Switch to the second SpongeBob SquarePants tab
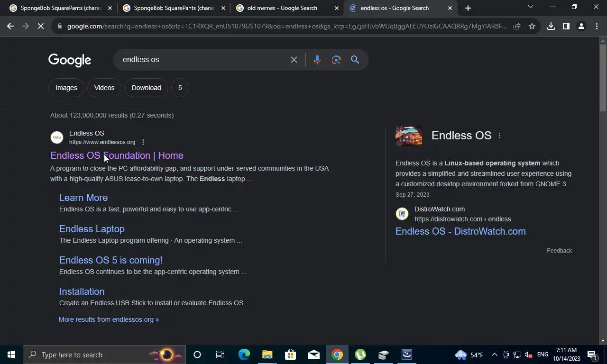The width and height of the screenshot is (607, 364). [x=173, y=8]
